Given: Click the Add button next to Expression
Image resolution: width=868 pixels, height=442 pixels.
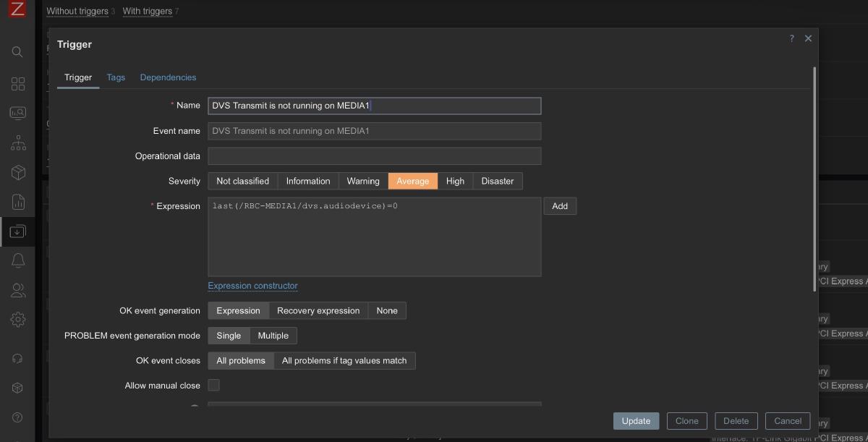Looking at the screenshot, I should [560, 205].
